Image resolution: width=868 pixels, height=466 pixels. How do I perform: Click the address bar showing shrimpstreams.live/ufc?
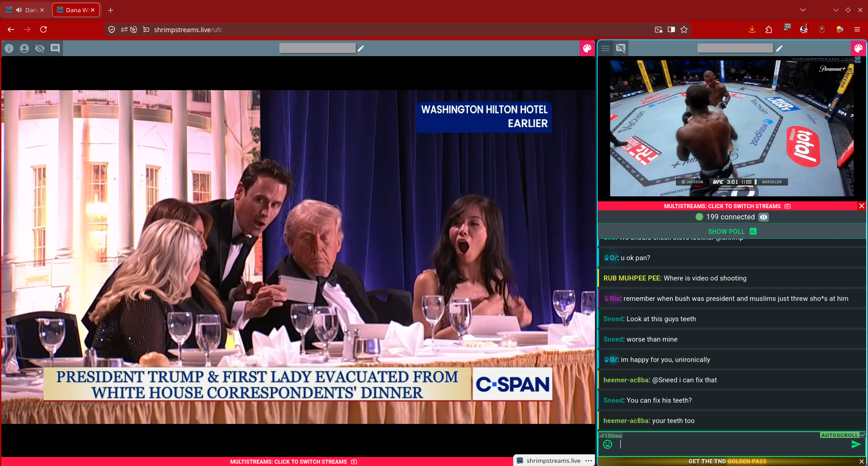398,29
